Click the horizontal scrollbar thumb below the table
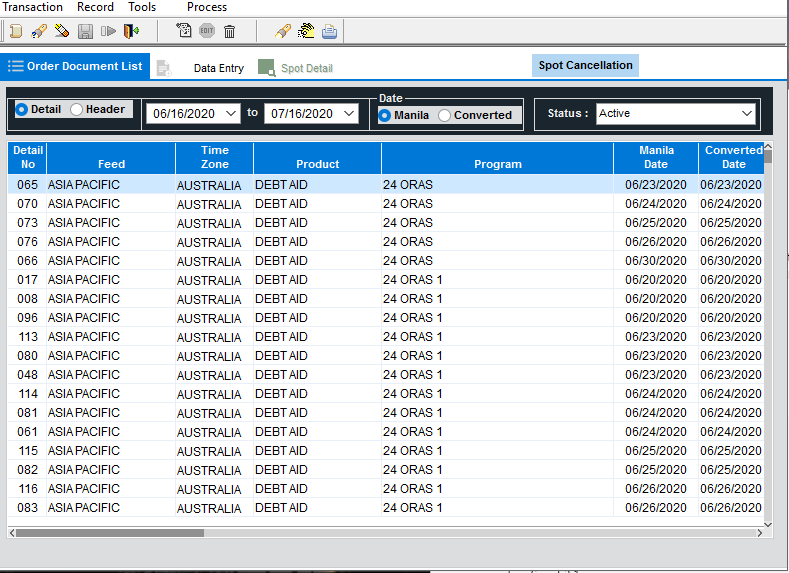 click(110, 533)
